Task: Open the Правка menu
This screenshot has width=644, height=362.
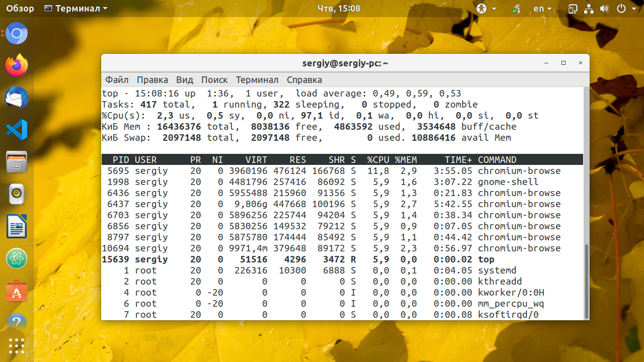Action: 152,80
